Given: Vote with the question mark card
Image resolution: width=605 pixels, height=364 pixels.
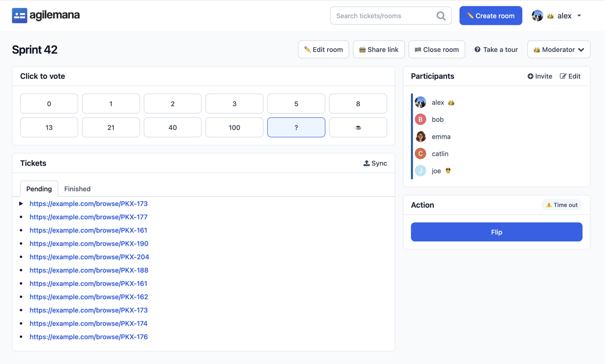Looking at the screenshot, I should [x=296, y=128].
